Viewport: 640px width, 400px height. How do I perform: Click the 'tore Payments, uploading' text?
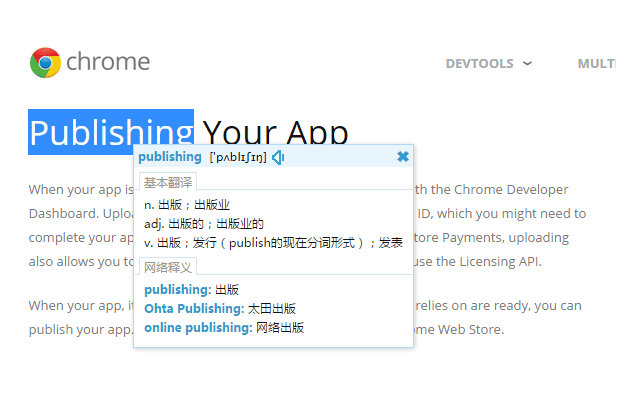tap(491, 238)
